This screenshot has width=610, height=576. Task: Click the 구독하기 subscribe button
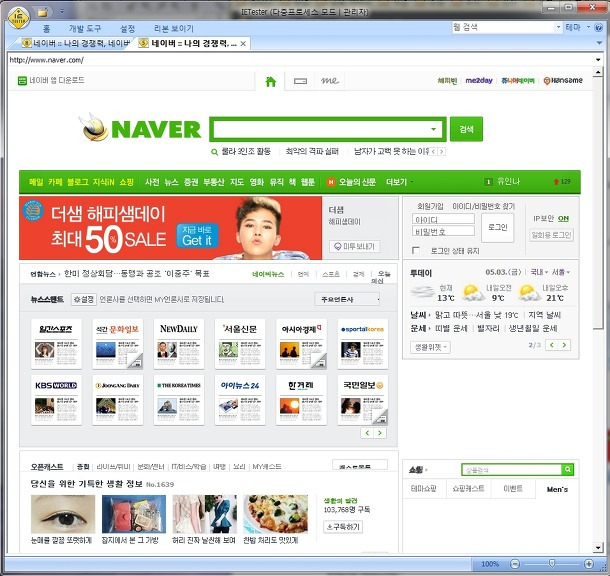pyautogui.click(x=343, y=527)
